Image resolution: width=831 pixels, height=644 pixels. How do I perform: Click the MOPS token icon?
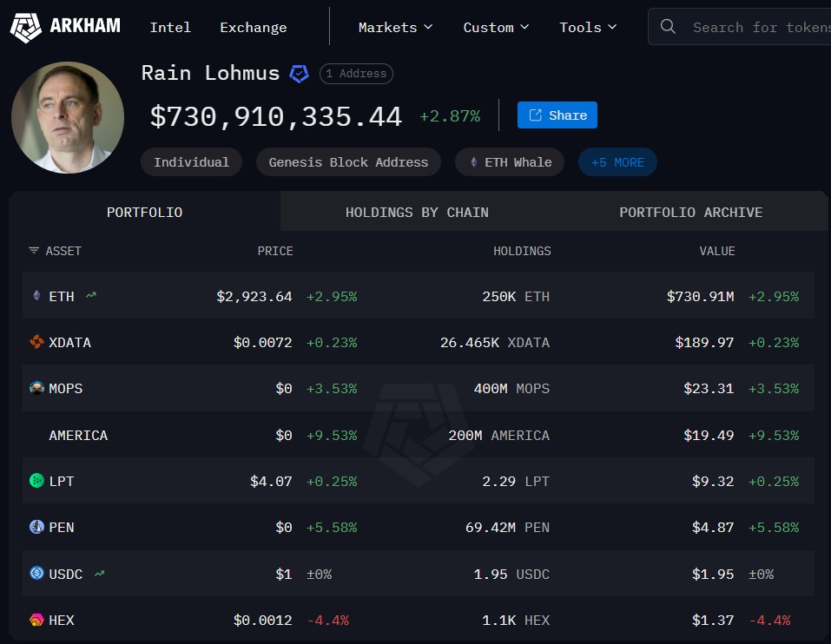36,388
